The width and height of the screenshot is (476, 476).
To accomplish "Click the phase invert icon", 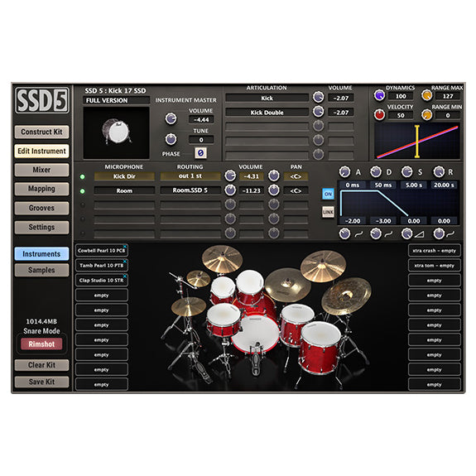I will (x=200, y=152).
